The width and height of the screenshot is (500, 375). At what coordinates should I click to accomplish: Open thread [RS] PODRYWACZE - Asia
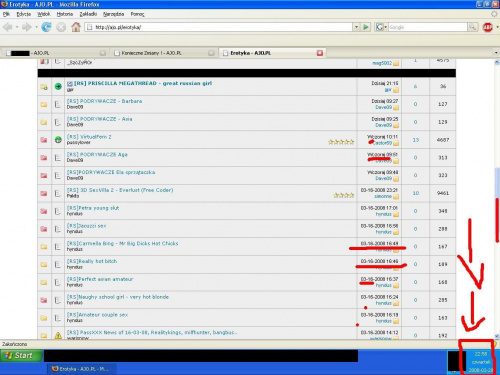point(99,119)
